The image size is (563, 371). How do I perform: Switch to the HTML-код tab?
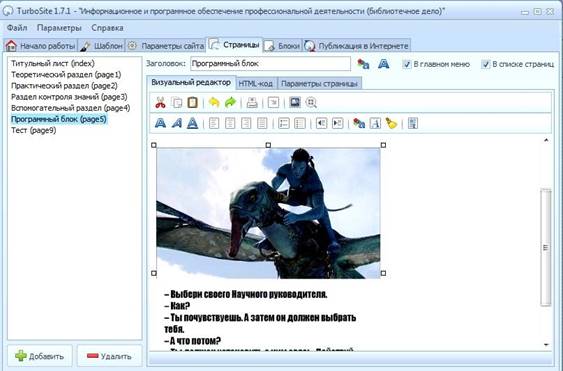(x=256, y=84)
